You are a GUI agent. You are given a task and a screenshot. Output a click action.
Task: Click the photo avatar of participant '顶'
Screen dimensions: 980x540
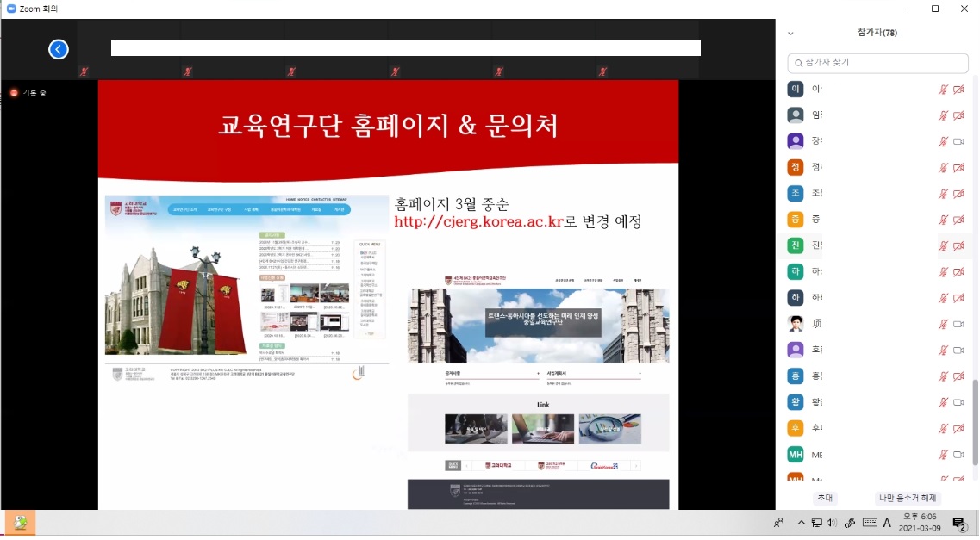click(796, 324)
